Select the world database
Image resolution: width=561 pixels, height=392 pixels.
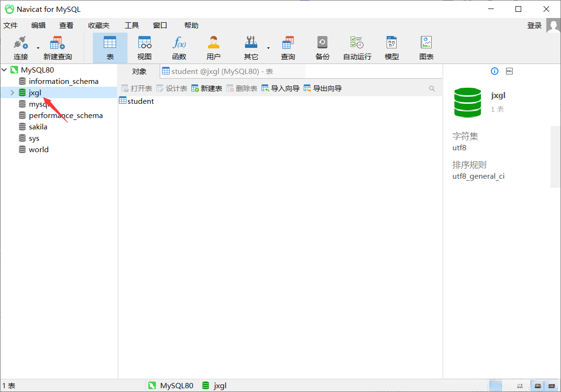point(39,150)
